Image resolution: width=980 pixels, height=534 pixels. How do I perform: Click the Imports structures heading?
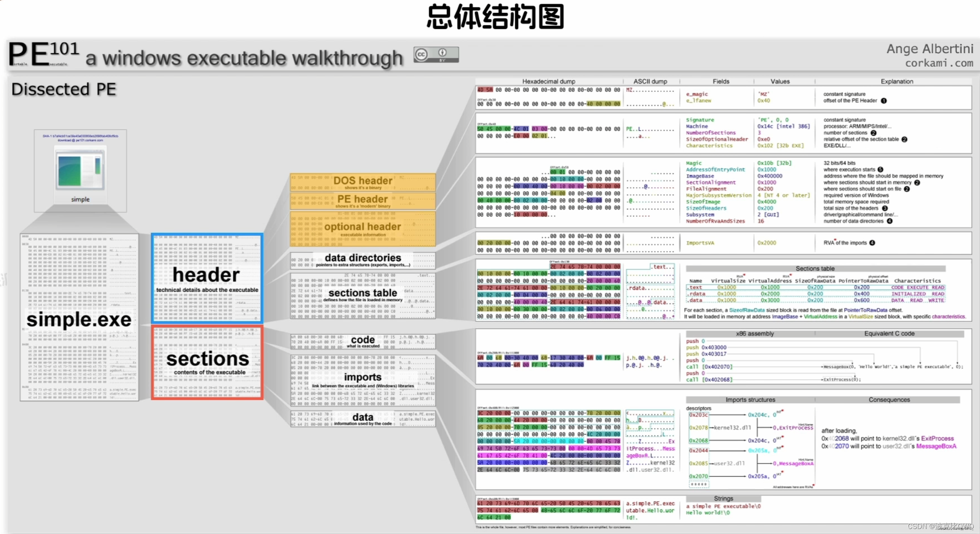click(x=750, y=400)
